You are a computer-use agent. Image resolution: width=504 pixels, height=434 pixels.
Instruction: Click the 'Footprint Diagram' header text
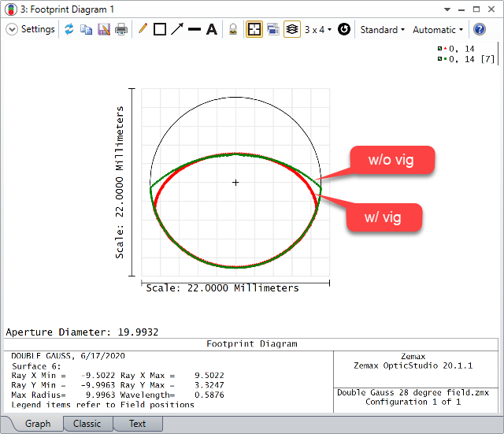tap(252, 344)
